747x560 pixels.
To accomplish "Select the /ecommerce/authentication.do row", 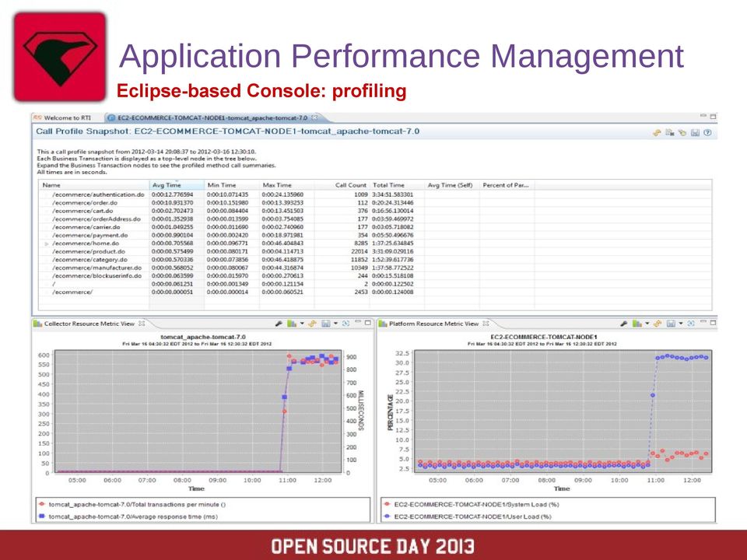I will coord(375,194).
